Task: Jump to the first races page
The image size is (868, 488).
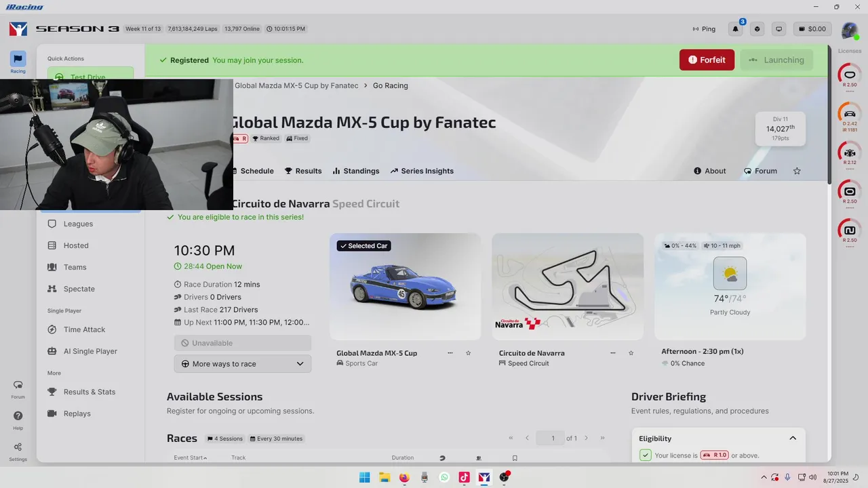Action: tap(511, 438)
